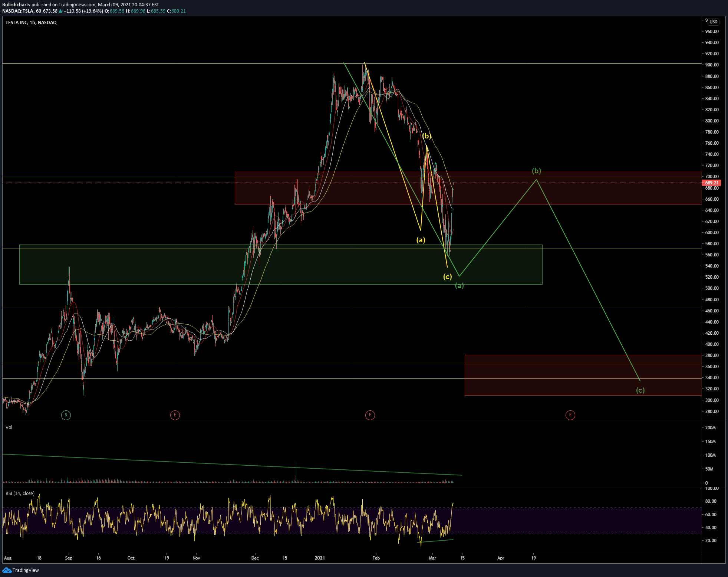Click the green split marker S icon
This screenshot has width=728, height=577.
click(x=66, y=415)
